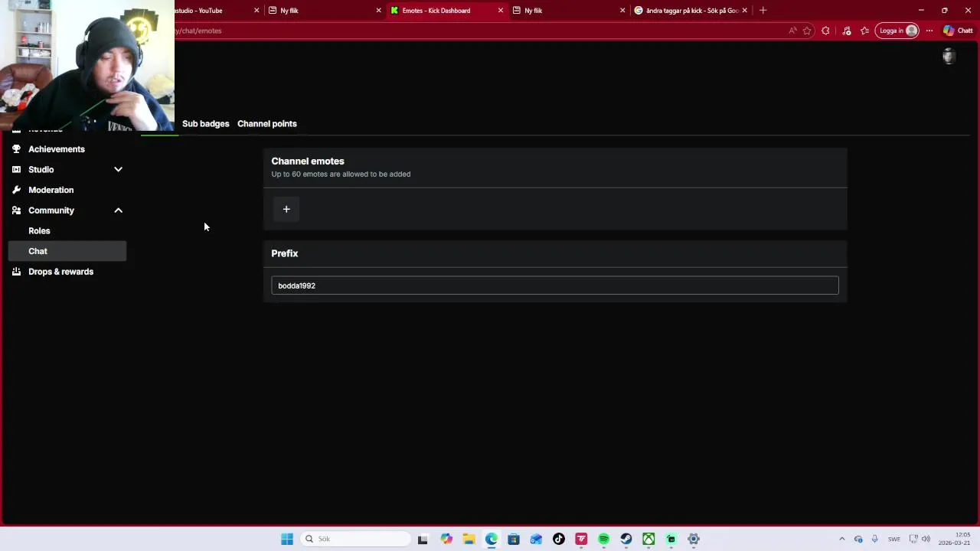Close the ändra taggar på kick tab
Screen dimensions: 980x551
[x=744, y=11]
